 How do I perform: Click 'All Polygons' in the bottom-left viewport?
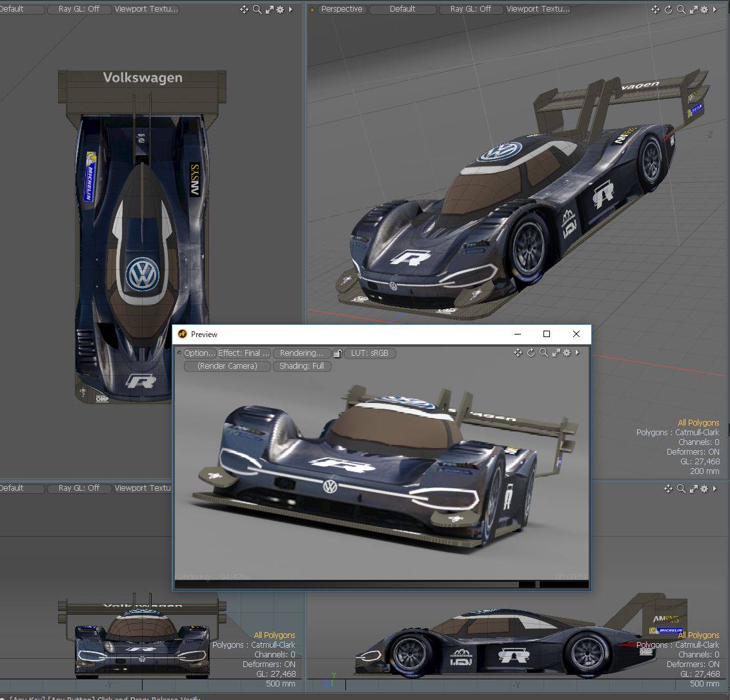point(275,635)
